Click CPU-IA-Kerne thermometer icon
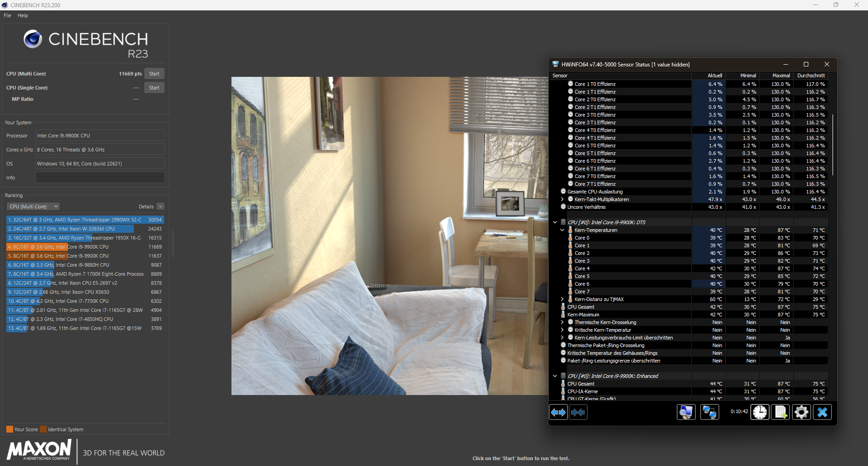This screenshot has height=466, width=868. point(563,391)
